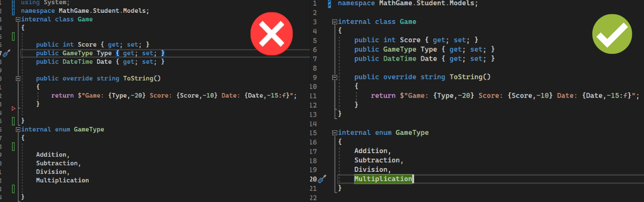Screen dimensions: 644x202
Task: Open screwdriver quick actions on line 20
Action: tap(322, 179)
